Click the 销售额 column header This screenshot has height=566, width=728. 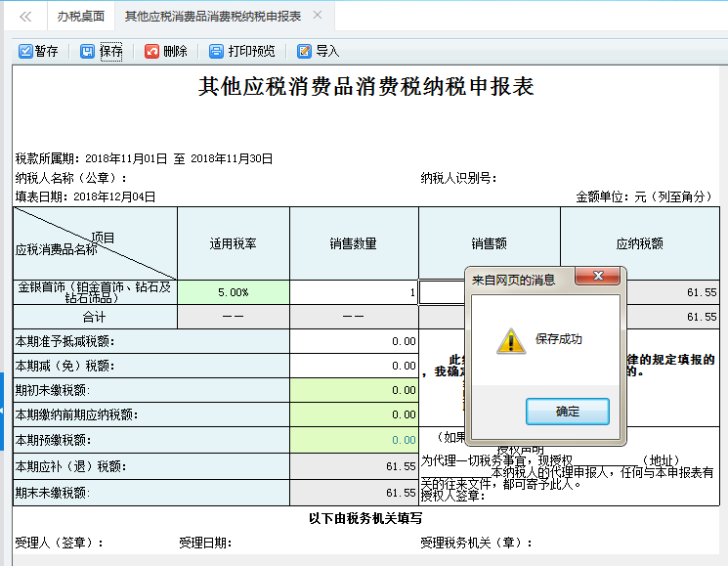point(489,243)
